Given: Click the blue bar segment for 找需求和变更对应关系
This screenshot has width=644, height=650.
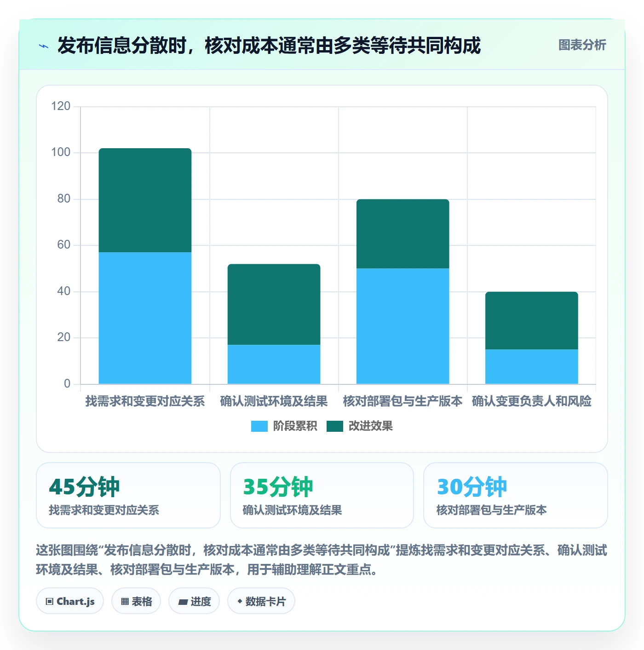Looking at the screenshot, I should point(145,318).
